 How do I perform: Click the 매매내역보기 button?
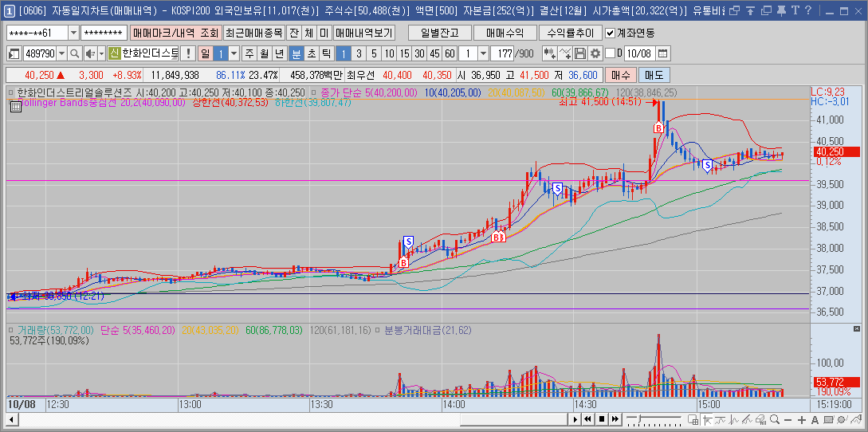tap(364, 33)
